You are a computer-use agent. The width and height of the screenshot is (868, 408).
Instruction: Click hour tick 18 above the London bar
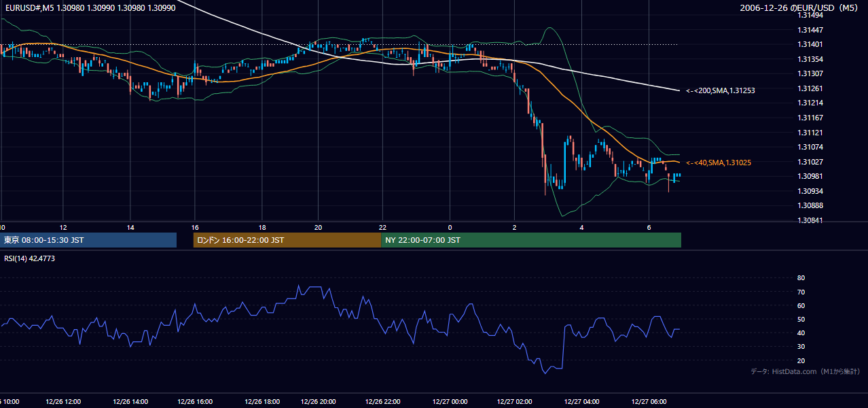click(x=261, y=227)
